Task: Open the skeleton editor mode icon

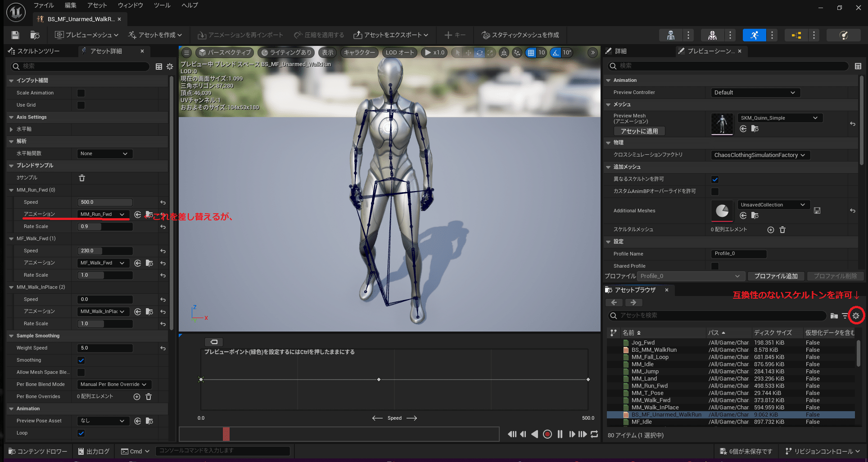Action: coord(670,35)
